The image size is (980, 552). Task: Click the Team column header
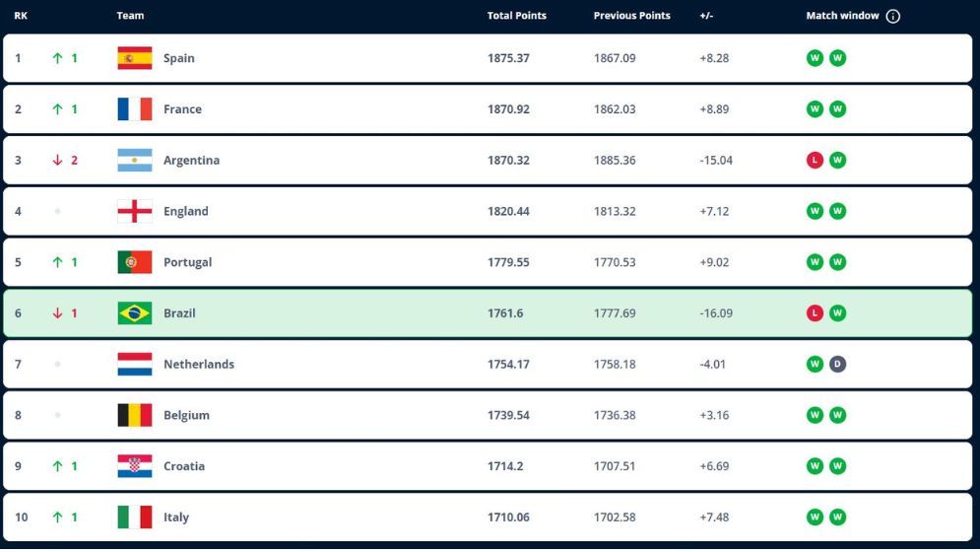(x=130, y=16)
